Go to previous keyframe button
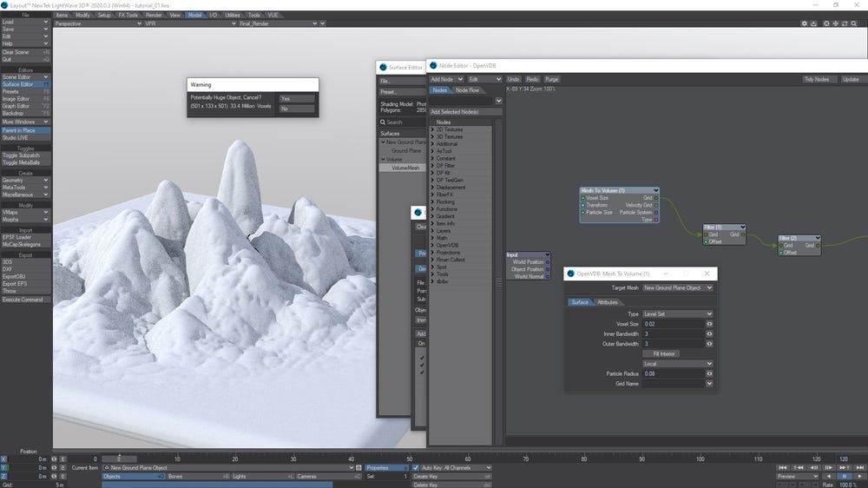 [x=799, y=467]
